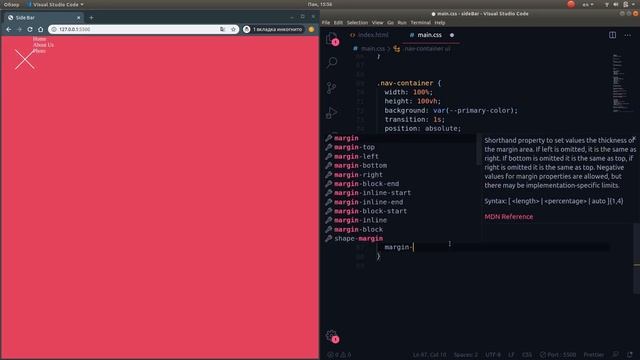Open the Edit menu
640x360 pixels.
338,22
